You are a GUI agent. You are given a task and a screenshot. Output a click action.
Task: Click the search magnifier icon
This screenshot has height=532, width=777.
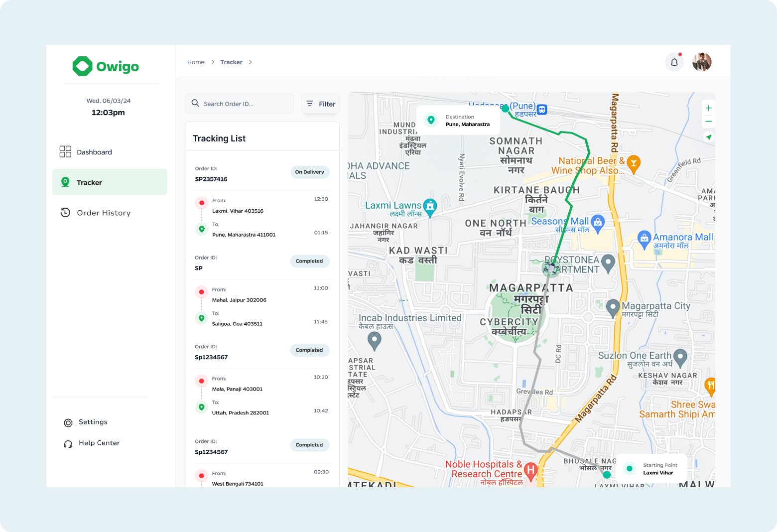click(x=195, y=103)
